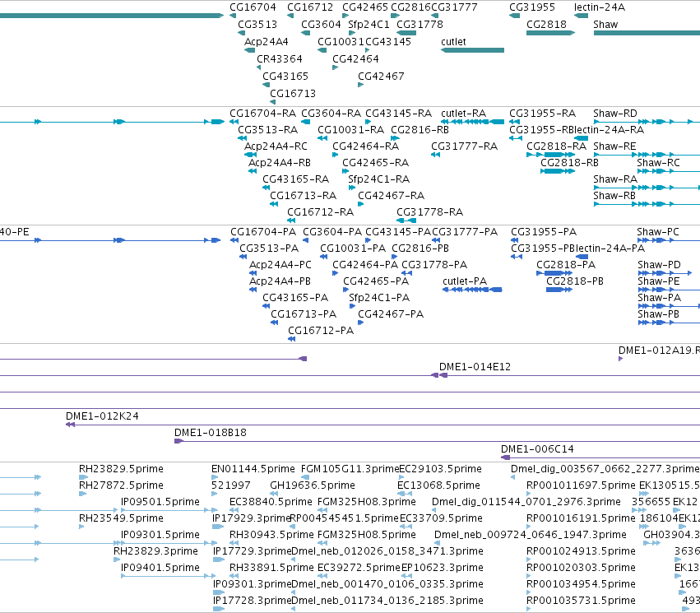Image resolution: width=700 pixels, height=613 pixels.
Task: Select the Acp24A4-RB transcript label
Action: coord(280,163)
